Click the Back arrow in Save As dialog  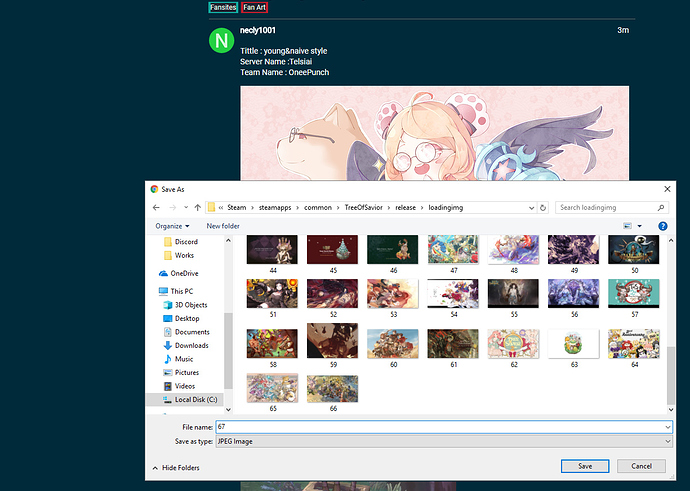coord(156,207)
